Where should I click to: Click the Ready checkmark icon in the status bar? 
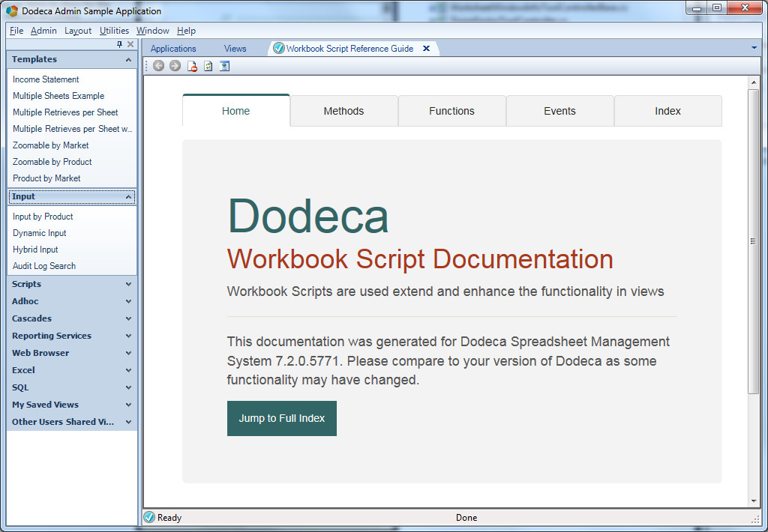click(x=149, y=517)
